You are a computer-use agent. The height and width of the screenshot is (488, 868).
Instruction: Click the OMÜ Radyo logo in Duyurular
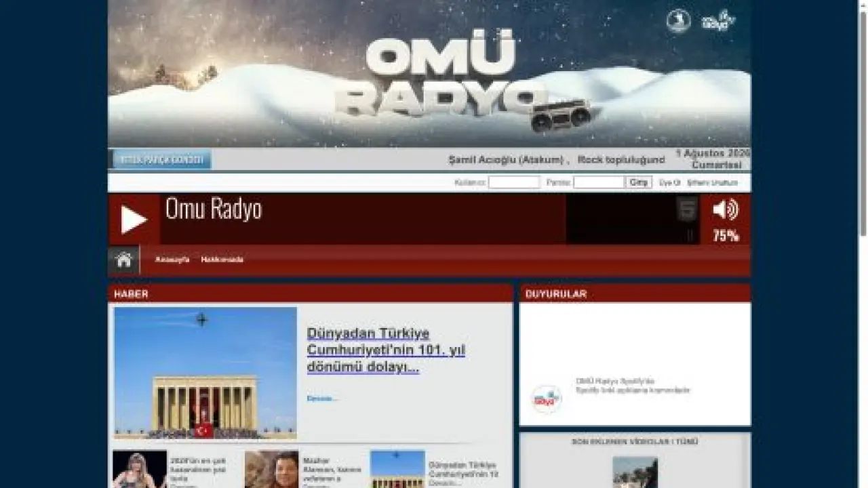(546, 399)
